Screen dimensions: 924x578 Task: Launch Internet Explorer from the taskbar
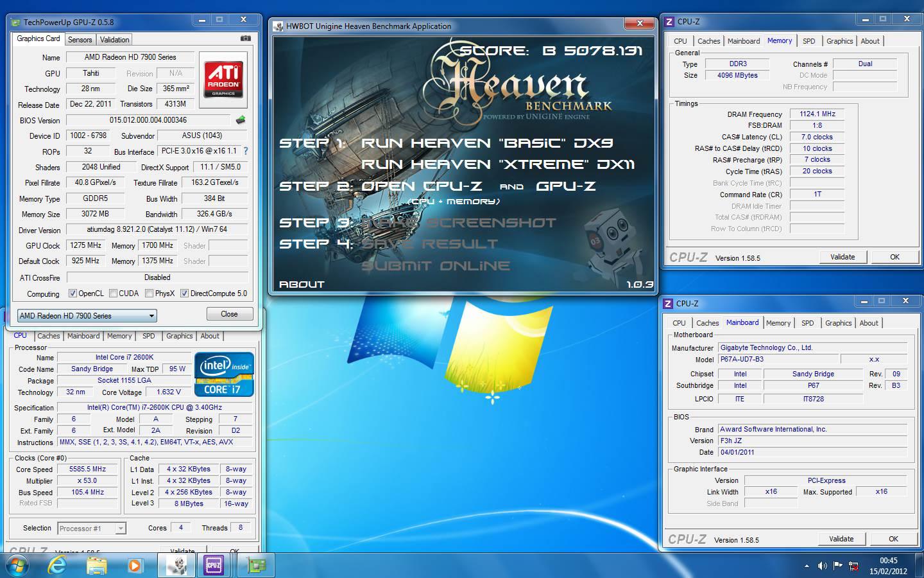58,565
